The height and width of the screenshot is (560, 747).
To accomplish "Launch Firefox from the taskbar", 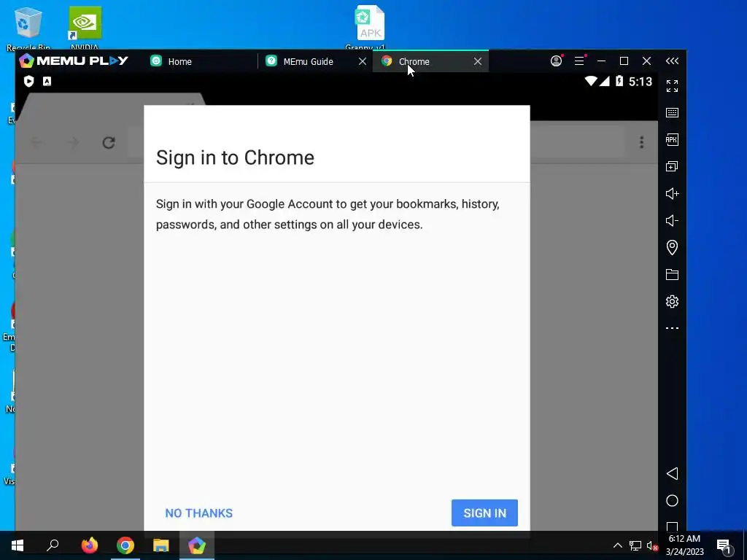I will [x=89, y=545].
